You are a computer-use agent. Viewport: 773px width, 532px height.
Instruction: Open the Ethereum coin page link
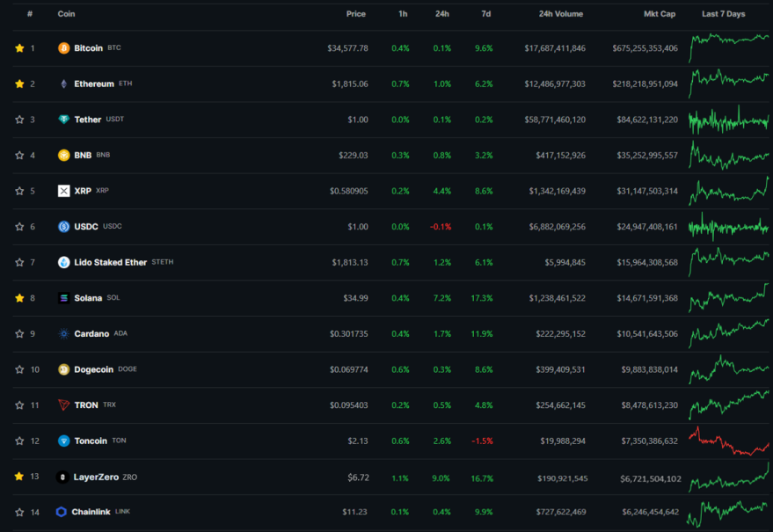click(94, 84)
